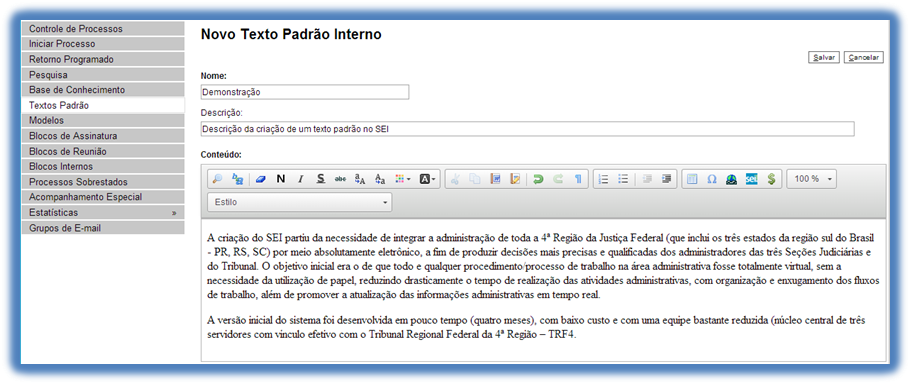The height and width of the screenshot is (384, 910).
Task: Toggle strikethrough (abc) formatting
Action: click(340, 179)
